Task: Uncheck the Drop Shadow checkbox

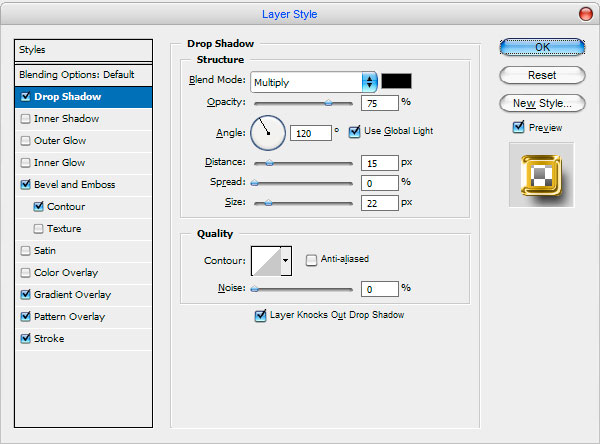Action: point(26,96)
